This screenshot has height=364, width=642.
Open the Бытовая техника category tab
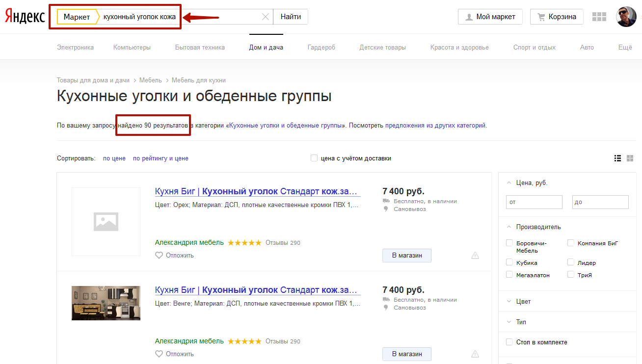[x=200, y=48]
